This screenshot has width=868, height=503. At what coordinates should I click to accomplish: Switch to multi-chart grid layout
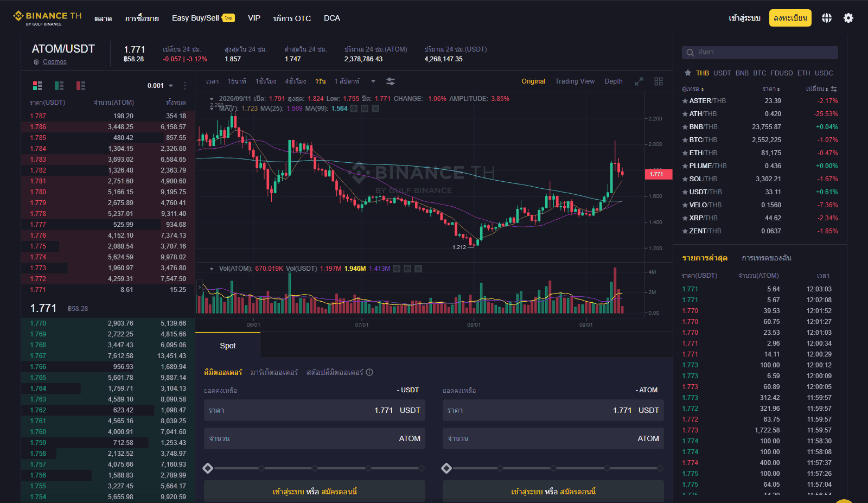[659, 81]
